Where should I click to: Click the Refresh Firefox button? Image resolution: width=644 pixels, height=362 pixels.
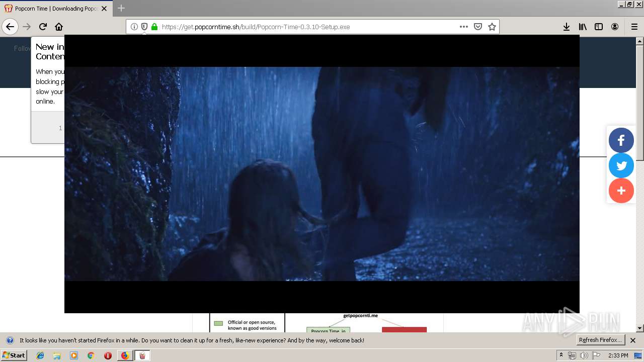[600, 340]
